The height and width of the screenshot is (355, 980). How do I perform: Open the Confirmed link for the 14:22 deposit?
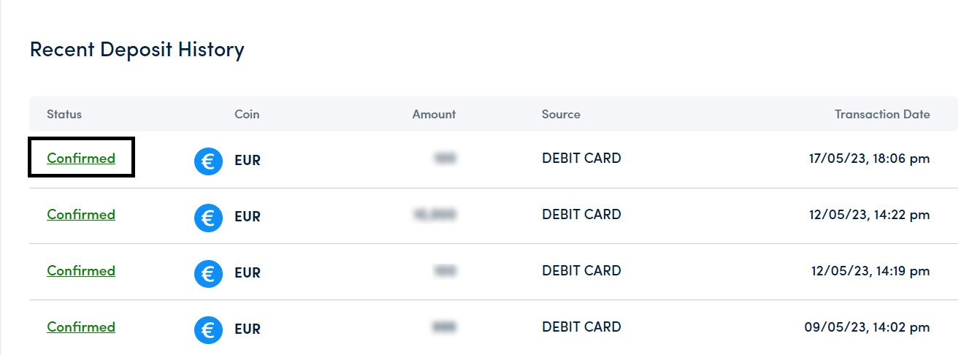pyautogui.click(x=81, y=214)
